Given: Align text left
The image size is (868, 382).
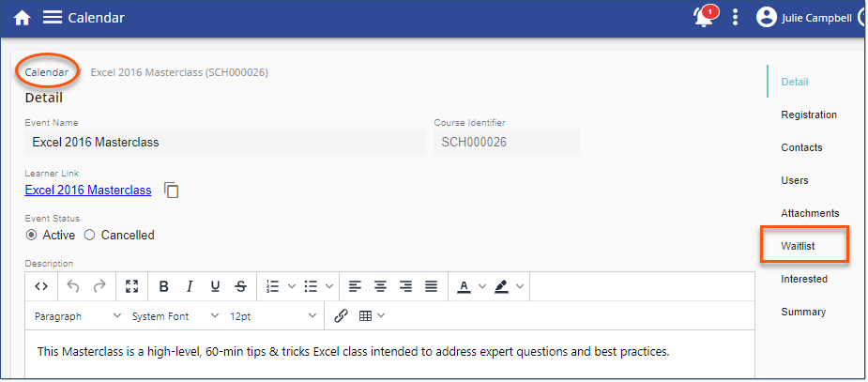Looking at the screenshot, I should coord(355,286).
